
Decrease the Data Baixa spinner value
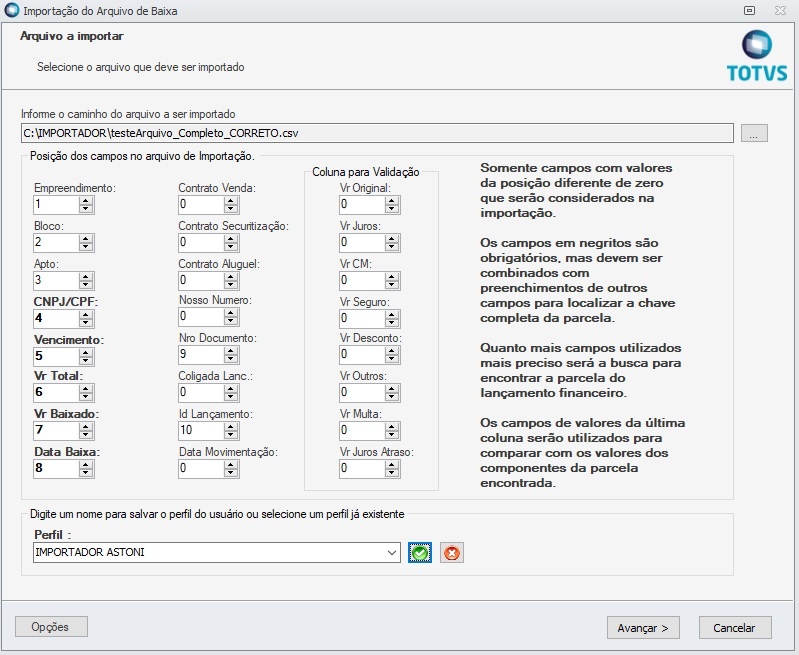(x=86, y=473)
